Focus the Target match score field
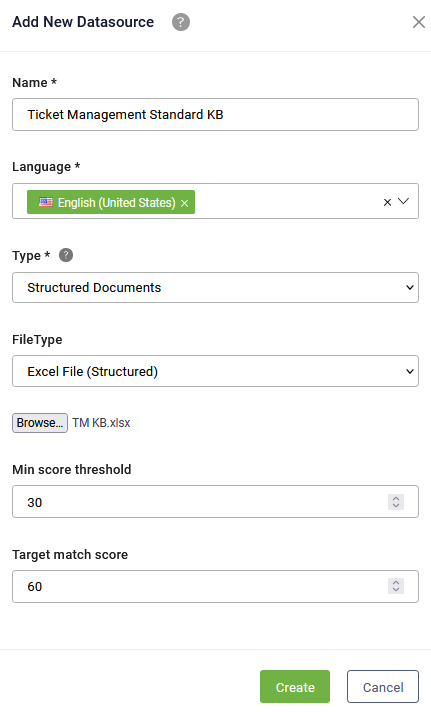The image size is (431, 713). pos(216,587)
